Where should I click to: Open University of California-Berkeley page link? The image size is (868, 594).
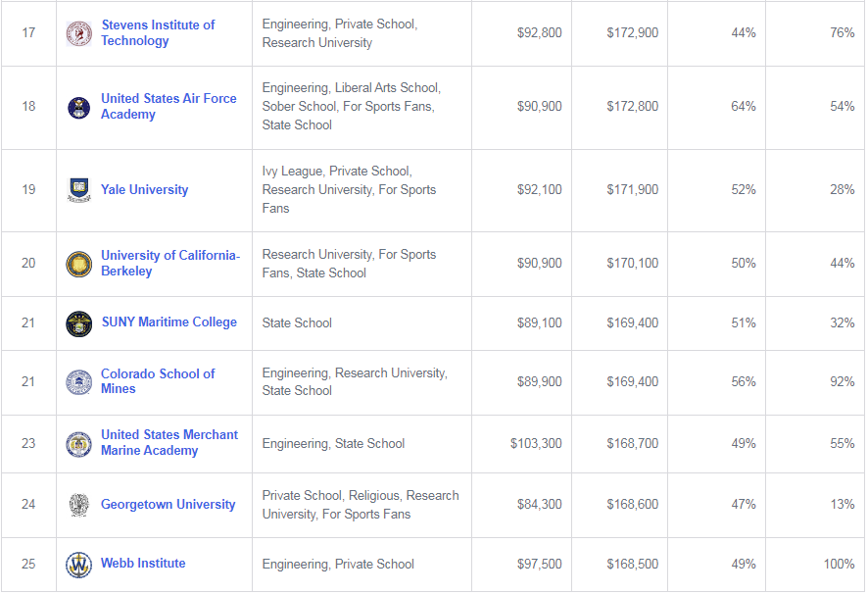click(169, 263)
